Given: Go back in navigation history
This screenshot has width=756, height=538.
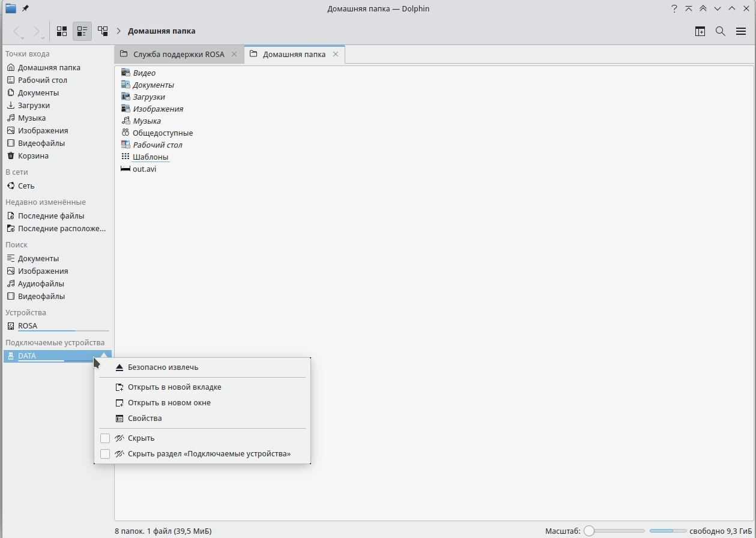Looking at the screenshot, I should tap(17, 31).
